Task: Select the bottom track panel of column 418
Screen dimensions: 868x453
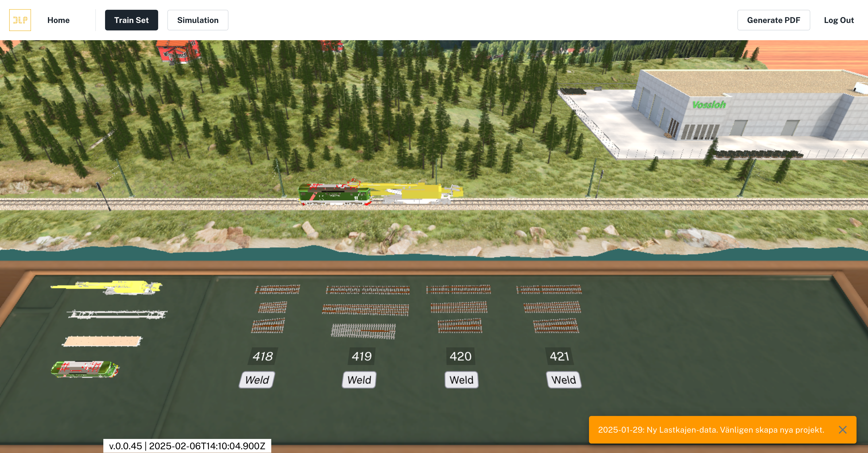Action: coord(268,326)
